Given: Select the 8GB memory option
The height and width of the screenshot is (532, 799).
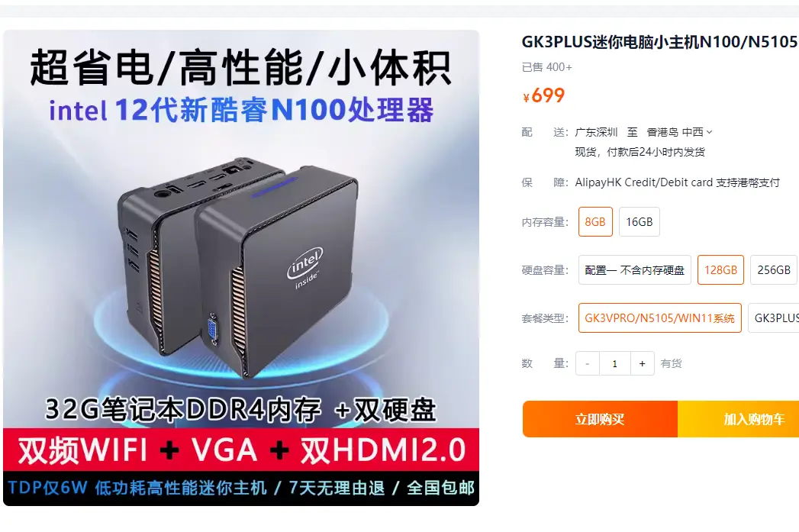Looking at the screenshot, I should point(595,221).
